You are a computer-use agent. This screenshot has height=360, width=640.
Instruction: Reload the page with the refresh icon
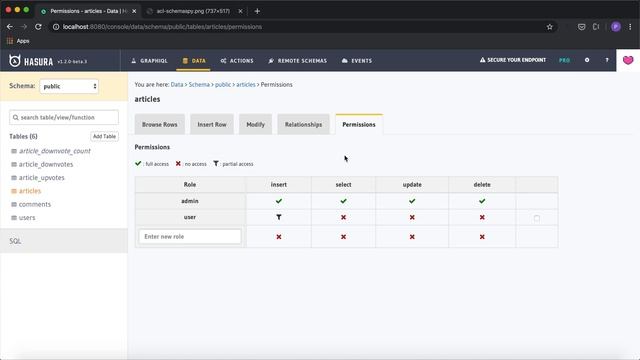(x=38, y=27)
